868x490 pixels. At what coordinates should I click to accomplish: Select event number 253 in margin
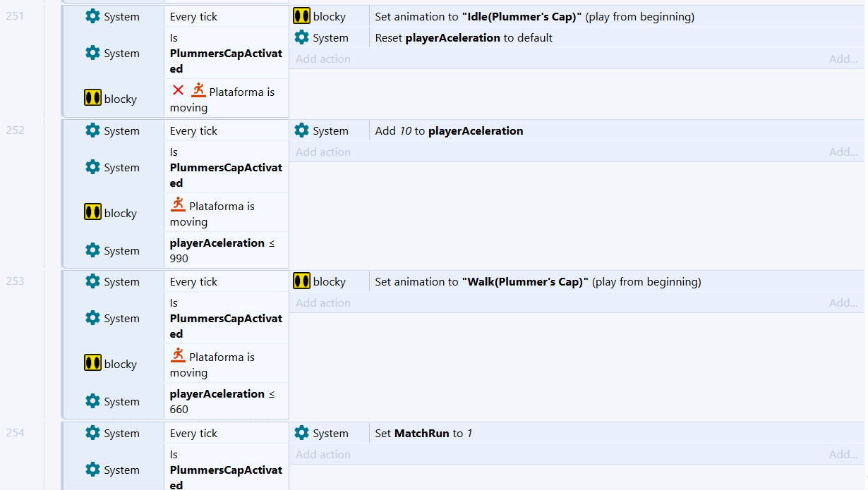[x=15, y=281]
